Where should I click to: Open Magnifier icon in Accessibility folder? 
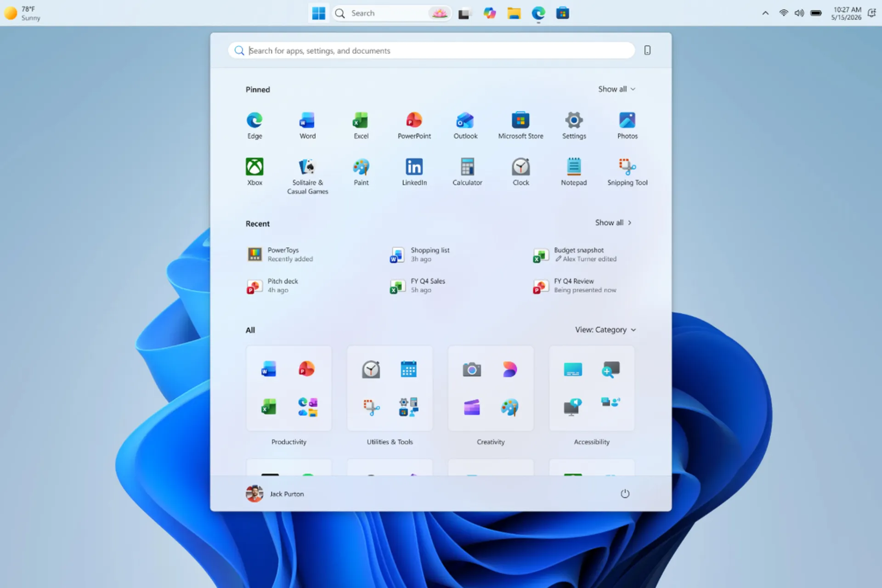point(611,369)
